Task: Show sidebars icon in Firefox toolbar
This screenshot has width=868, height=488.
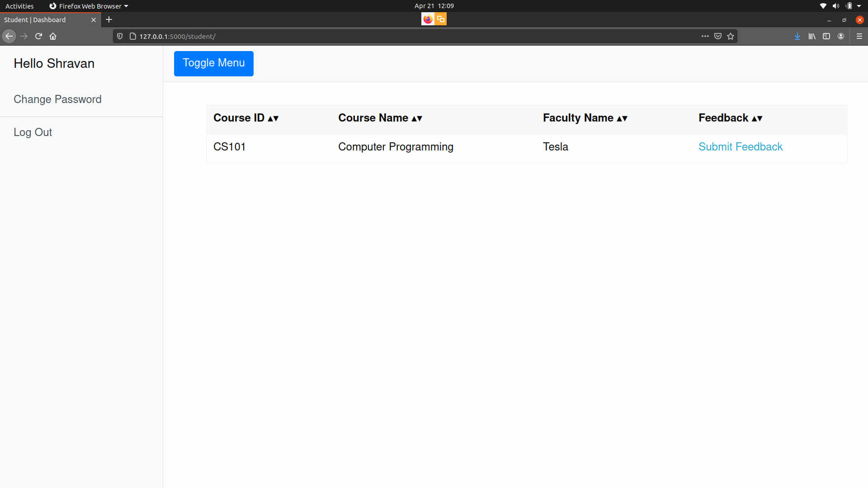Action: [826, 36]
